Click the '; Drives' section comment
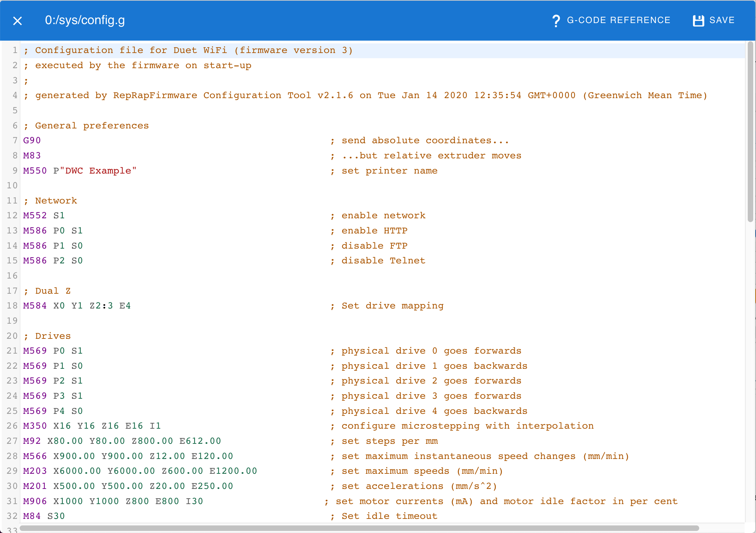756x533 pixels. click(47, 336)
